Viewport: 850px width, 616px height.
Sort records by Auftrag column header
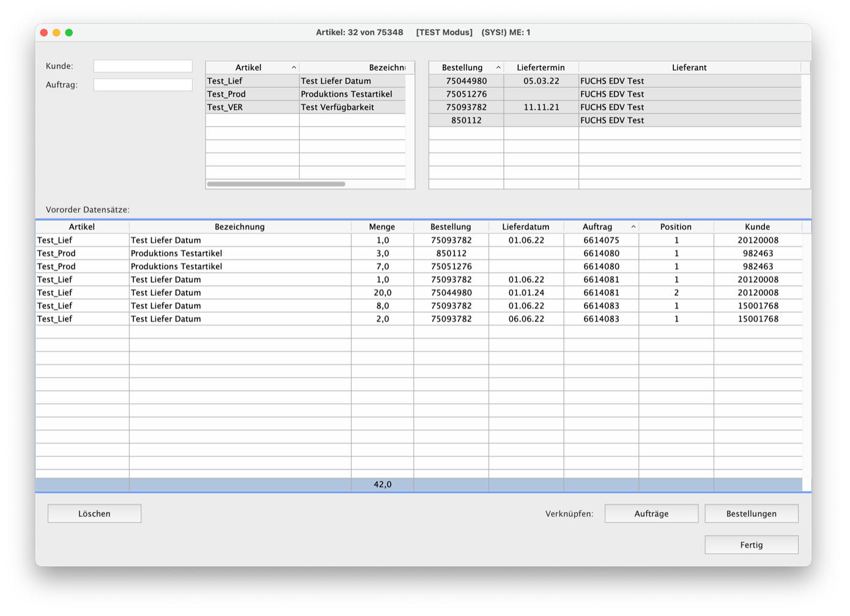coord(597,227)
